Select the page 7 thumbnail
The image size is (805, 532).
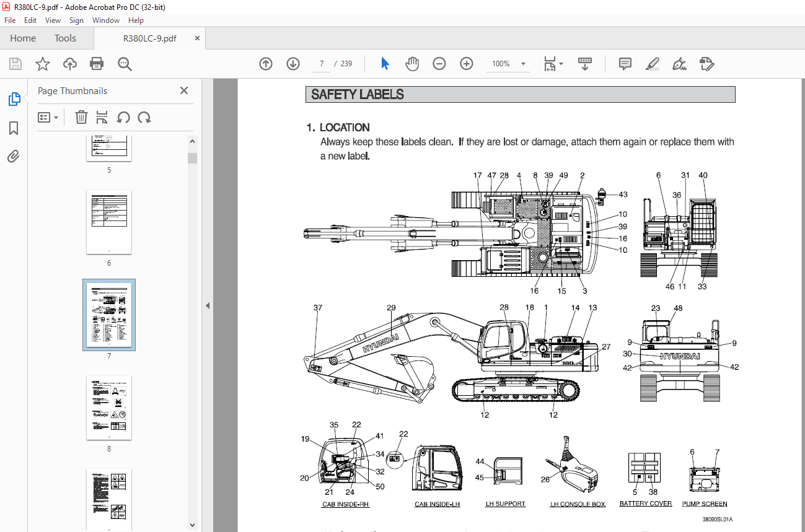[x=109, y=315]
